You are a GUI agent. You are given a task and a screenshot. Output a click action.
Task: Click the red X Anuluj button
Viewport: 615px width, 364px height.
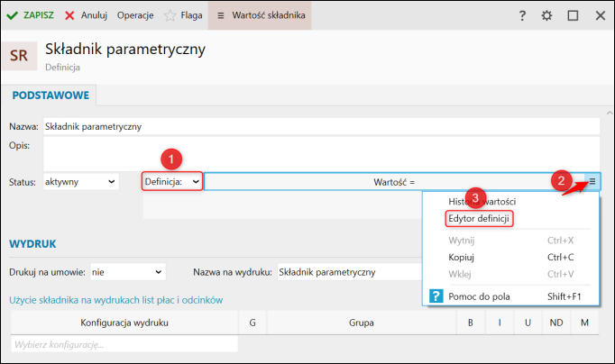coord(86,15)
